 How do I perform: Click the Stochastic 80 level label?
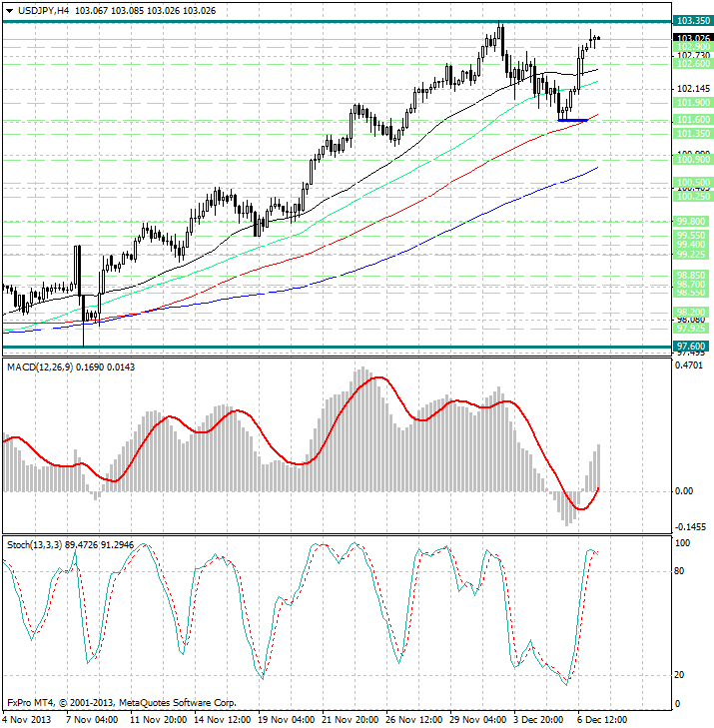tap(679, 571)
